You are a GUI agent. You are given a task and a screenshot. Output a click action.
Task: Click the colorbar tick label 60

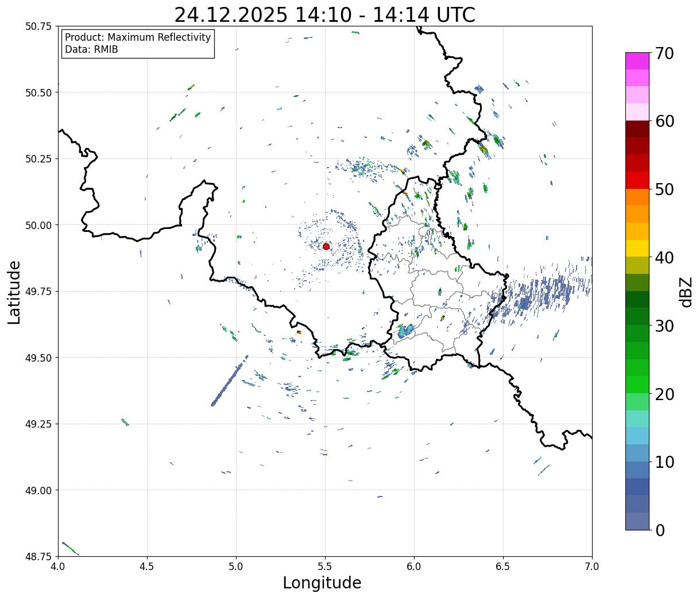pos(664,121)
